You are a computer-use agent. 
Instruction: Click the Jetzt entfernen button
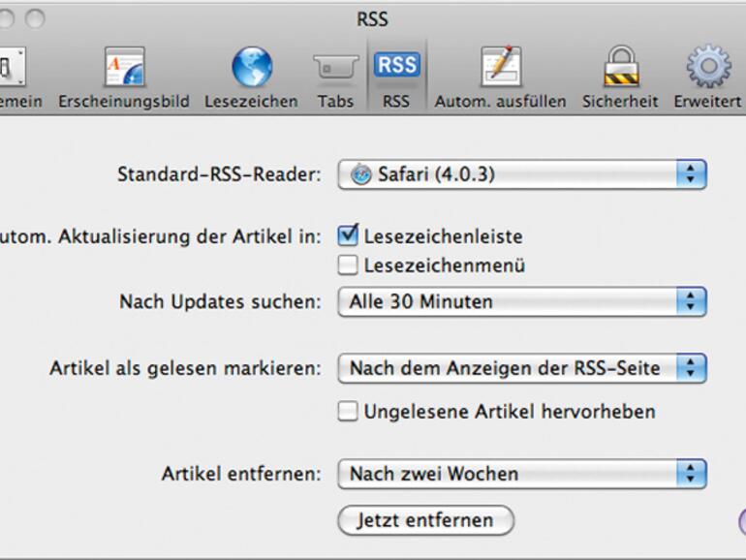(426, 520)
